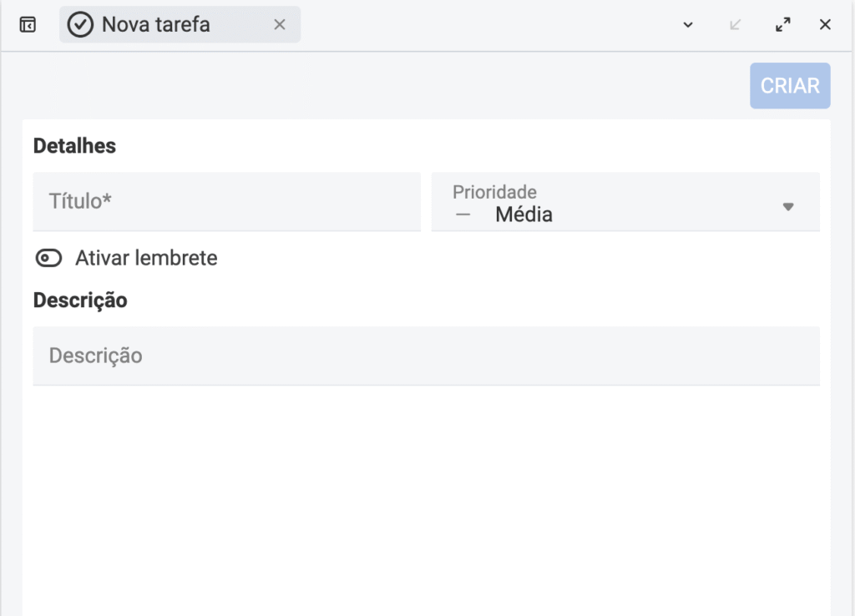Toggle the Ativar lembrete switch

click(49, 259)
